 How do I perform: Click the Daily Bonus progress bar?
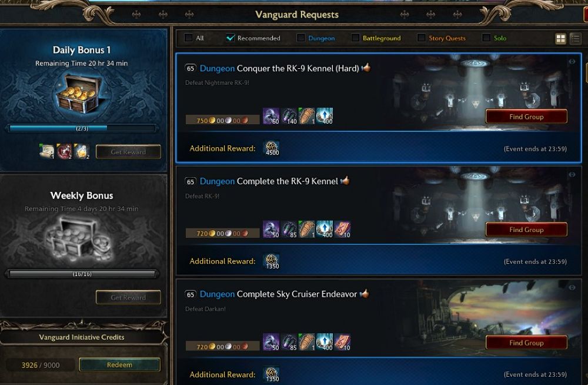(x=82, y=128)
